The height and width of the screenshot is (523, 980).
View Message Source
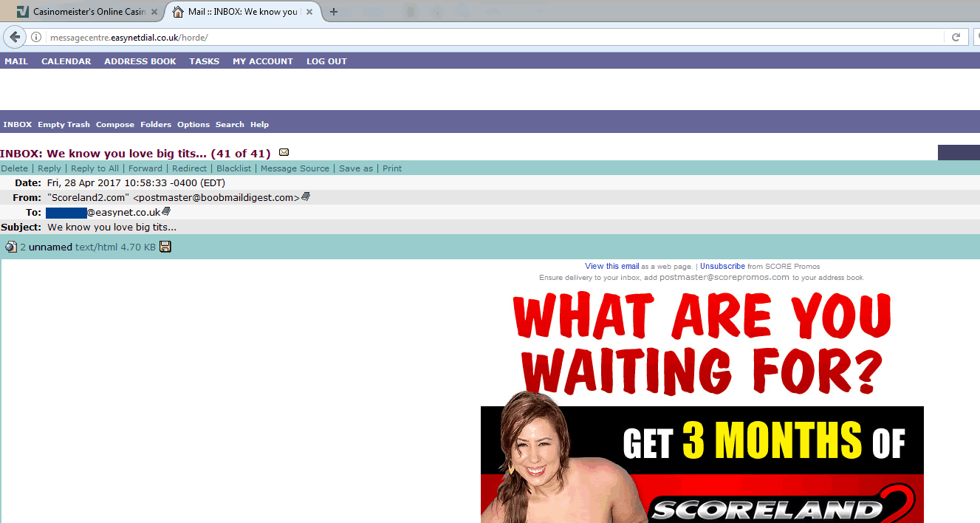pos(295,168)
